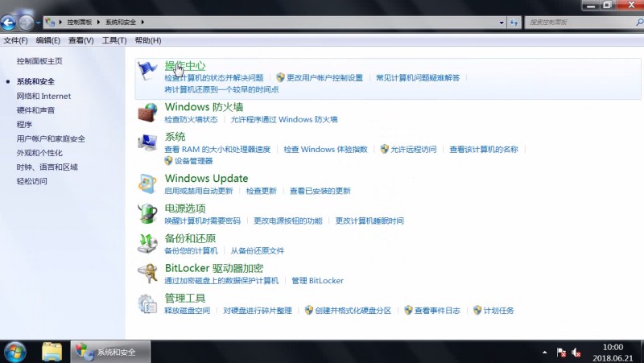The image size is (644, 363).
Task: Open the 备份和还原 drive icon
Action: [147, 244]
